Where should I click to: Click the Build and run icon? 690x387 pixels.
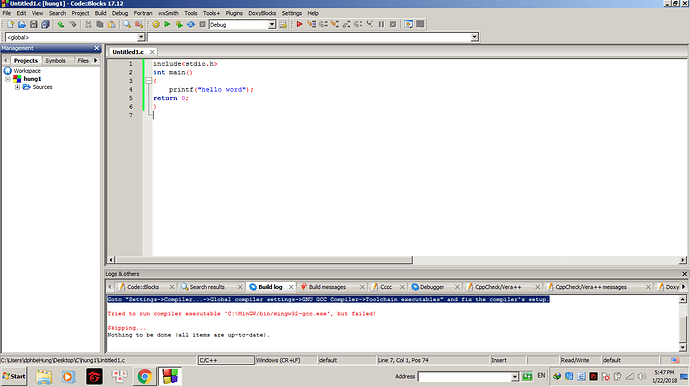179,25
